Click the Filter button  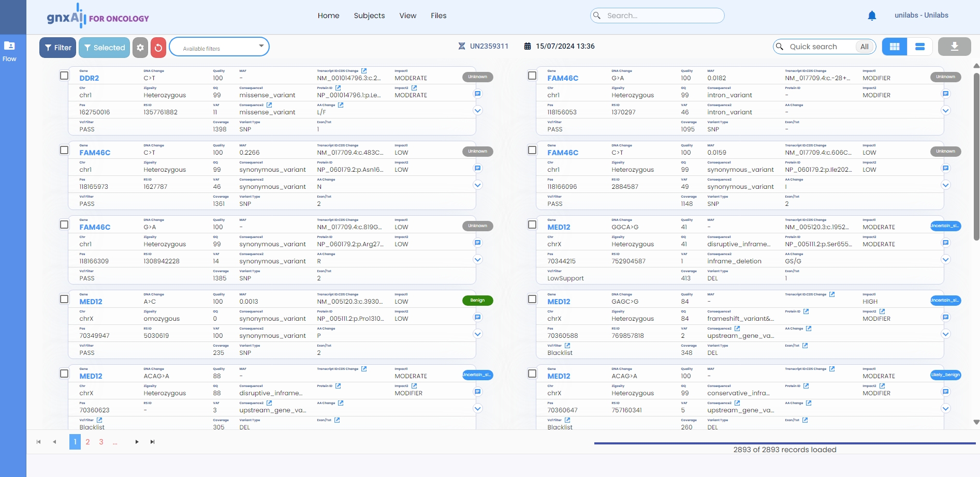pyautogui.click(x=57, y=48)
